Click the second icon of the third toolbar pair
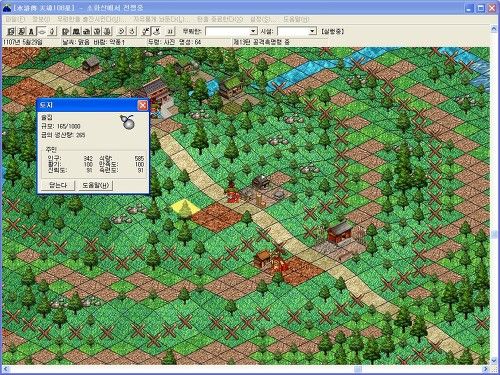500x375 pixels. pos(132,31)
